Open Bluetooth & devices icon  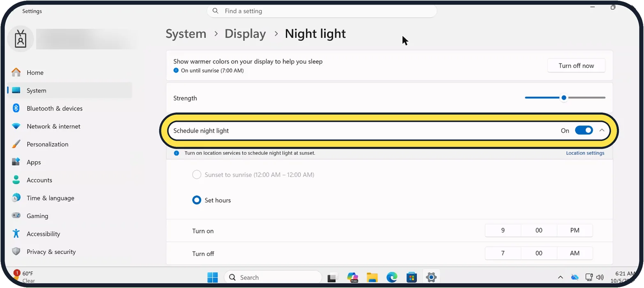click(x=16, y=108)
